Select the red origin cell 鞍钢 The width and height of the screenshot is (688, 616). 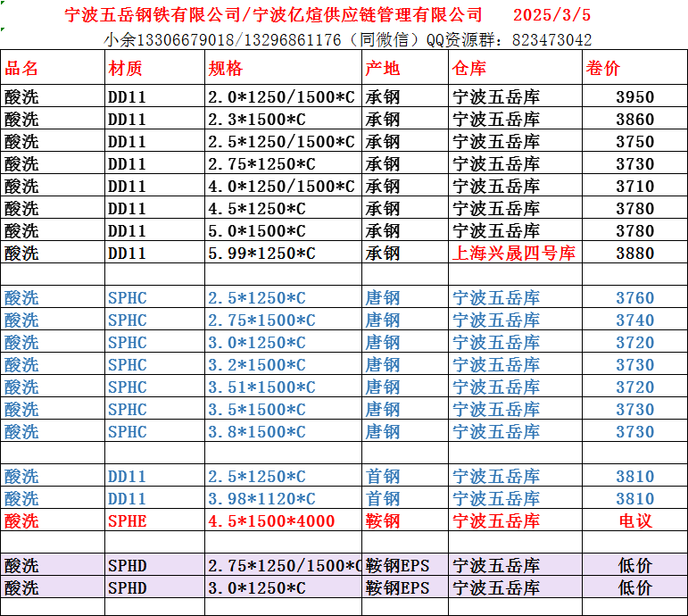tap(405, 520)
